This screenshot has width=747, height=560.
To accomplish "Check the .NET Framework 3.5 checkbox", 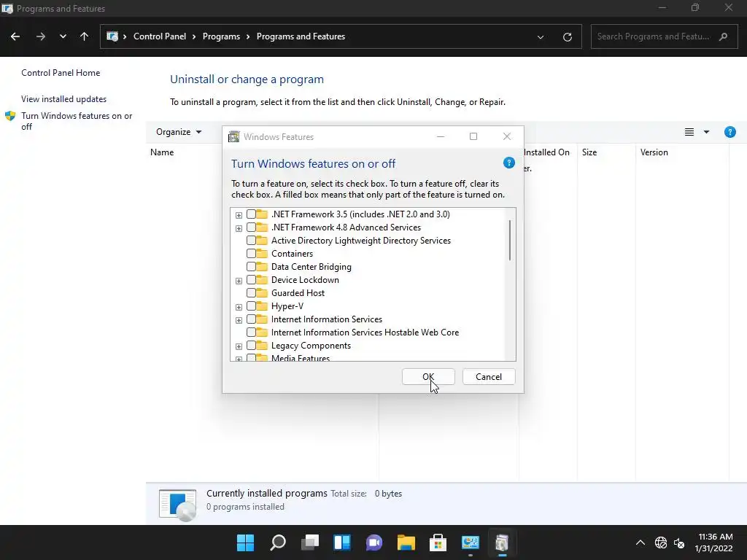I will point(251,214).
